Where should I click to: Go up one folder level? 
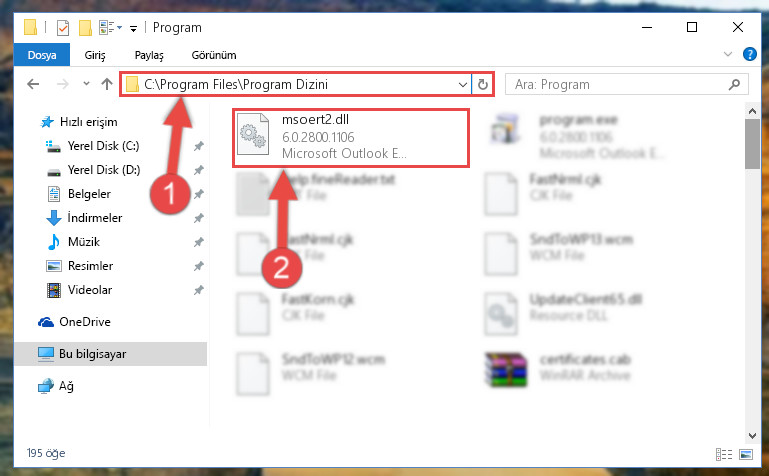[107, 84]
